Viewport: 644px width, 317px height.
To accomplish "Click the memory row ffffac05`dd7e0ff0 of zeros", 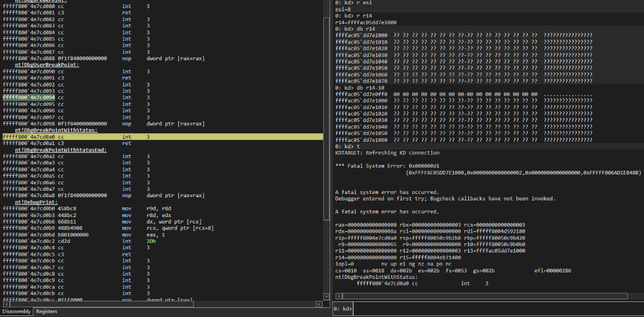I will [464, 94].
